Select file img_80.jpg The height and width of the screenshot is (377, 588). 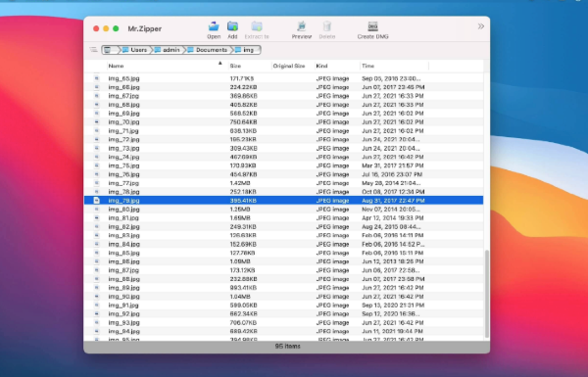pos(283,210)
